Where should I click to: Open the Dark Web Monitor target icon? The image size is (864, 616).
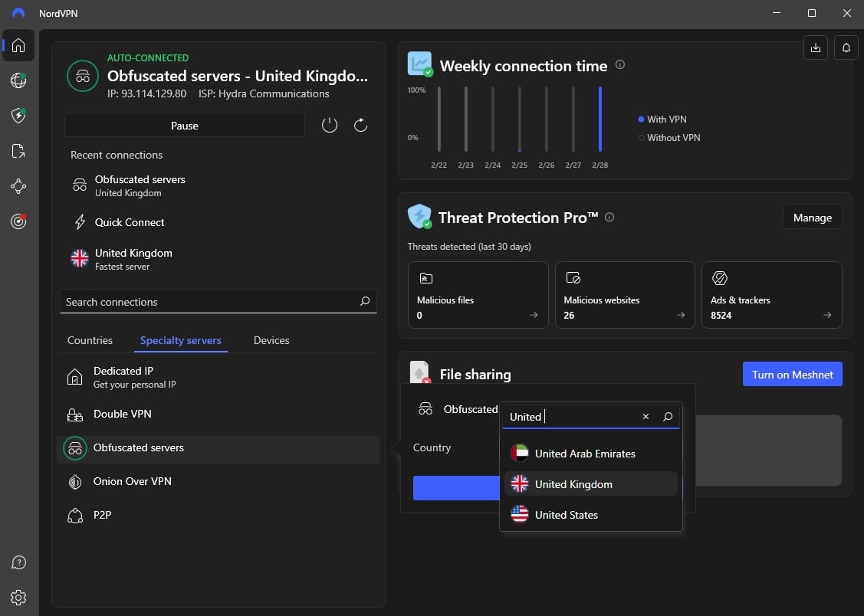pos(18,221)
